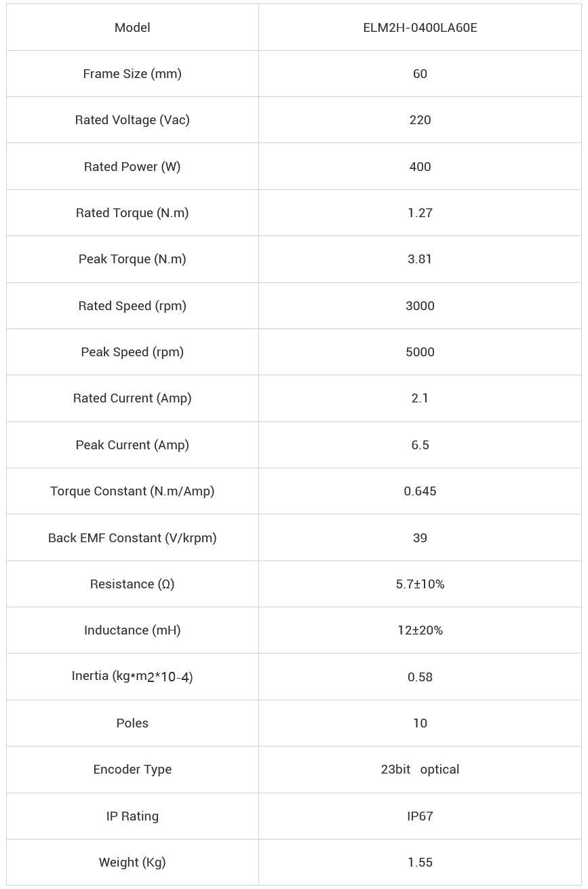The image size is (588, 889).
Task: Click the Model label cell
Action: click(132, 28)
